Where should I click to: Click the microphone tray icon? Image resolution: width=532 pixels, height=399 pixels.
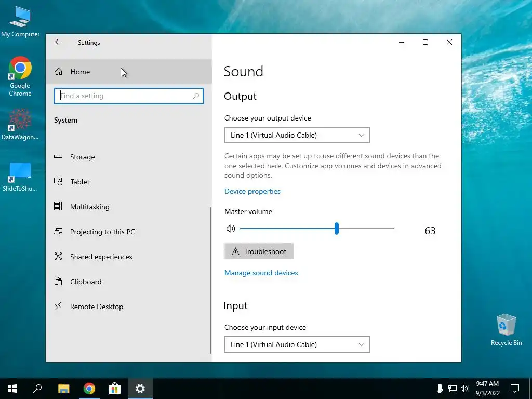(440, 389)
